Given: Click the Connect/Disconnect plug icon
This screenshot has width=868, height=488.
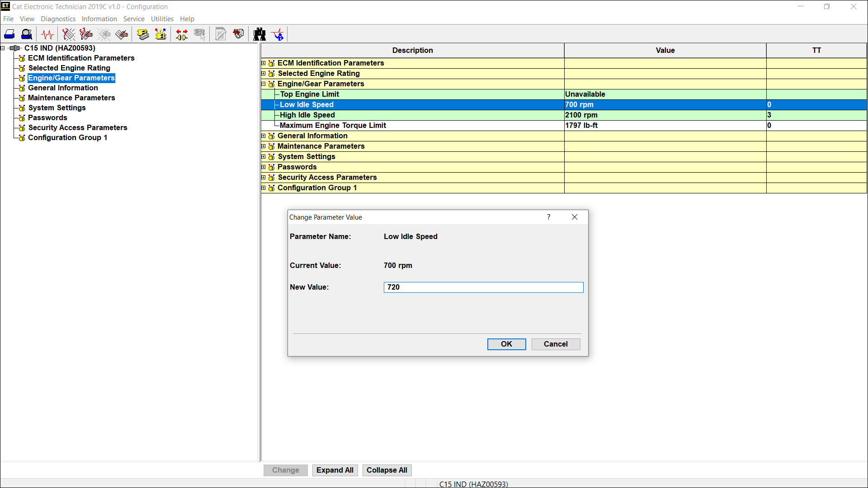Looking at the screenshot, I should click(x=182, y=34).
